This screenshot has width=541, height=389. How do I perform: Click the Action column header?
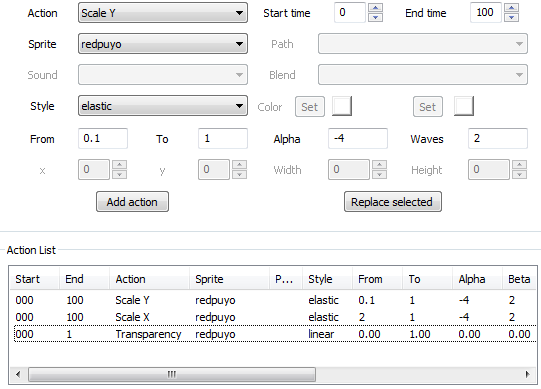point(149,279)
